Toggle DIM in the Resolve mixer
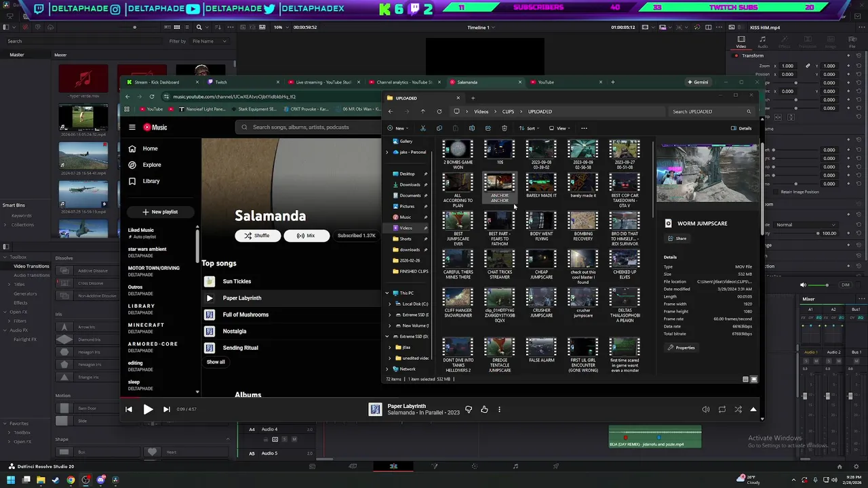The height and width of the screenshot is (488, 868). click(x=846, y=285)
